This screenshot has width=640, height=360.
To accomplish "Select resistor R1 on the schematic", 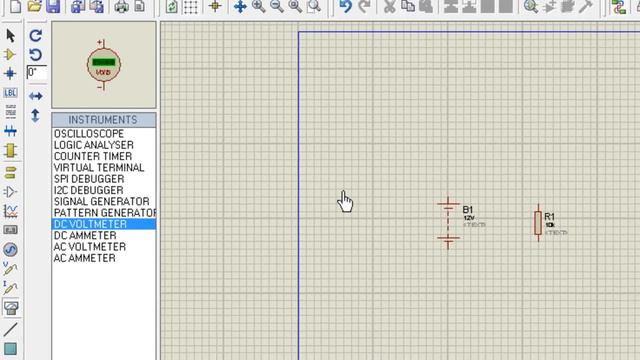I will coord(538,223).
